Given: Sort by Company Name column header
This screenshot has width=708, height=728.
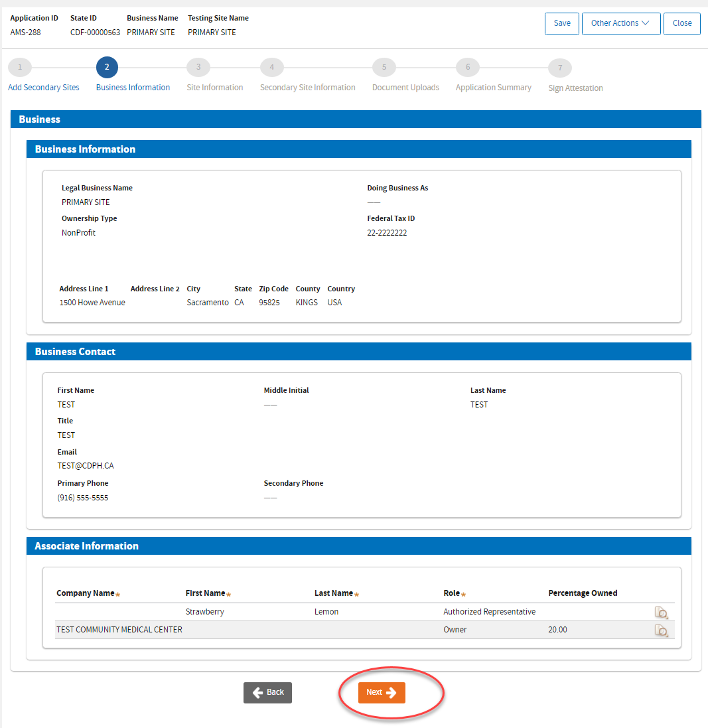Looking at the screenshot, I should 86,593.
